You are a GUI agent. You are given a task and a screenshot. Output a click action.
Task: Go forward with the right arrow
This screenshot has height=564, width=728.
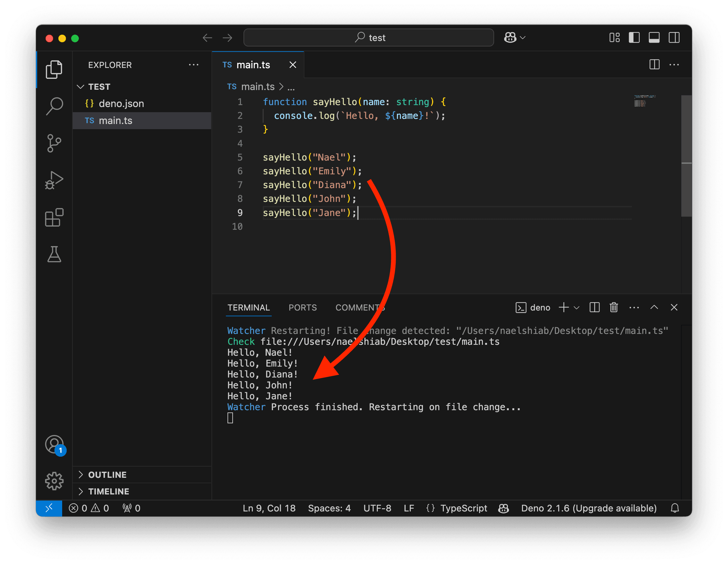tap(227, 38)
